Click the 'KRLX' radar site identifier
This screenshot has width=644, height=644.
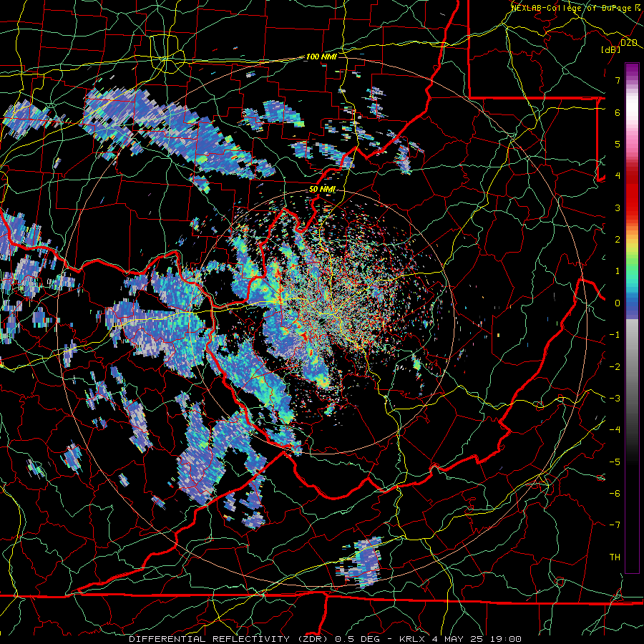(x=411, y=639)
